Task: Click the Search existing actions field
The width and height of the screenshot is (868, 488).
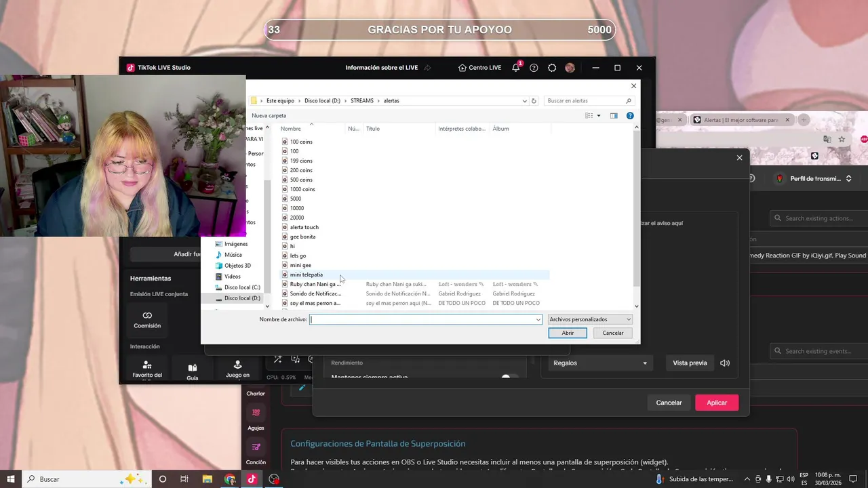Action: click(819, 218)
